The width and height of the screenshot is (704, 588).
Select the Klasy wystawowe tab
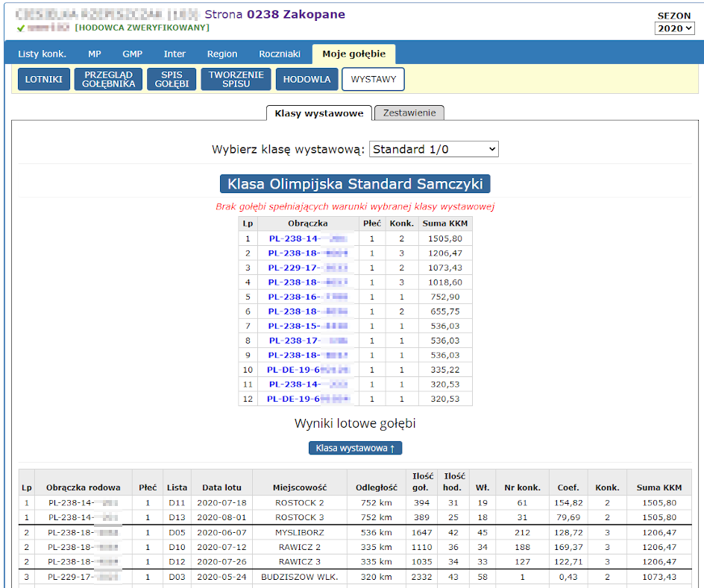tap(318, 113)
